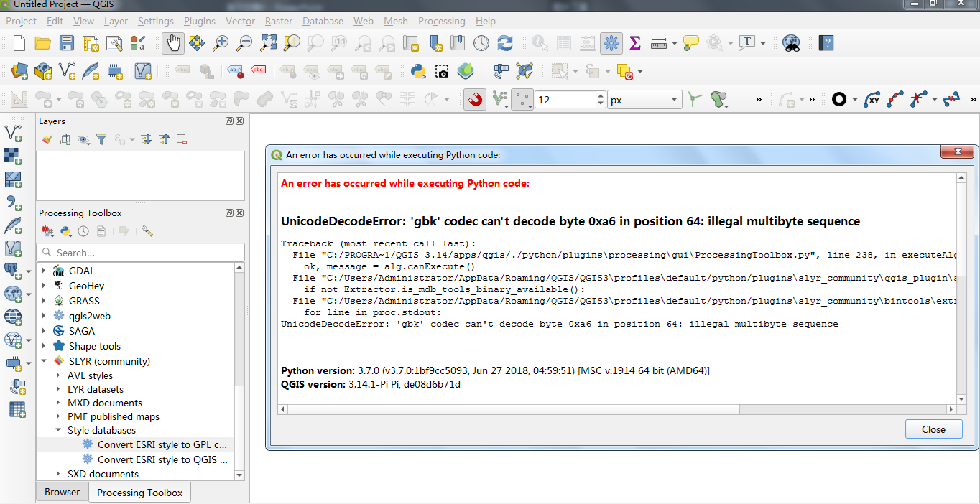Viewport: 980px width, 504px height.
Task: Save project with the floppy disk icon
Action: coord(66,43)
